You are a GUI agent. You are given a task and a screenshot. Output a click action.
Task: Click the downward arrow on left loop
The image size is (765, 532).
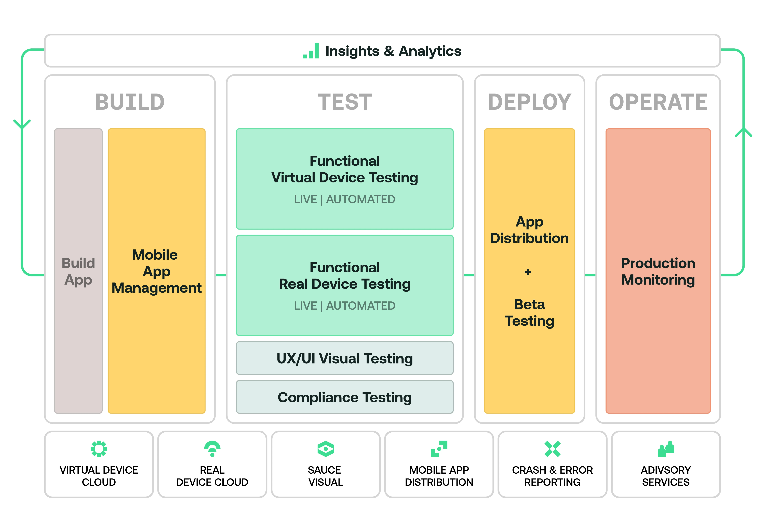pos(22,124)
